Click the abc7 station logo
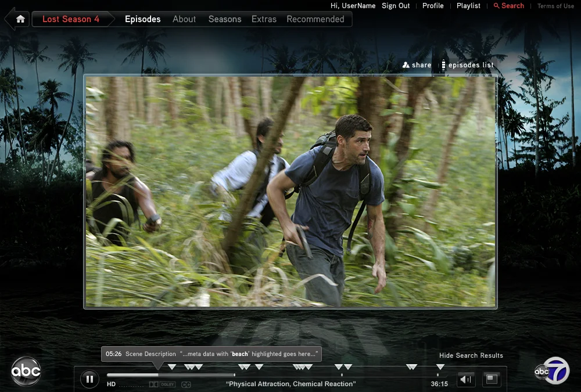 pyautogui.click(x=552, y=371)
